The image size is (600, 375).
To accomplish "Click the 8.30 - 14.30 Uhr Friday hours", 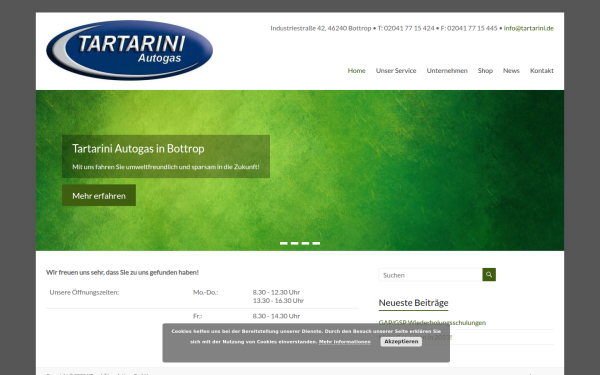I will 276,316.
